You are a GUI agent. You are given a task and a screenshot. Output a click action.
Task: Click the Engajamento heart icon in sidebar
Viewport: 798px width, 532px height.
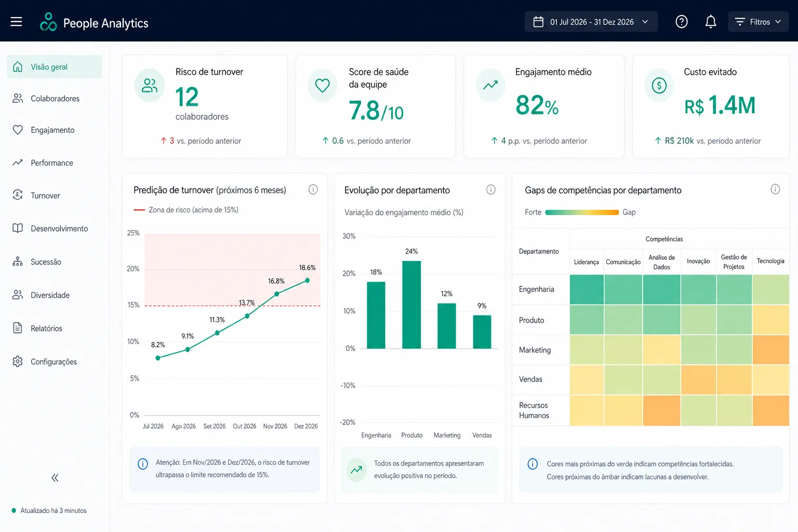(x=18, y=130)
